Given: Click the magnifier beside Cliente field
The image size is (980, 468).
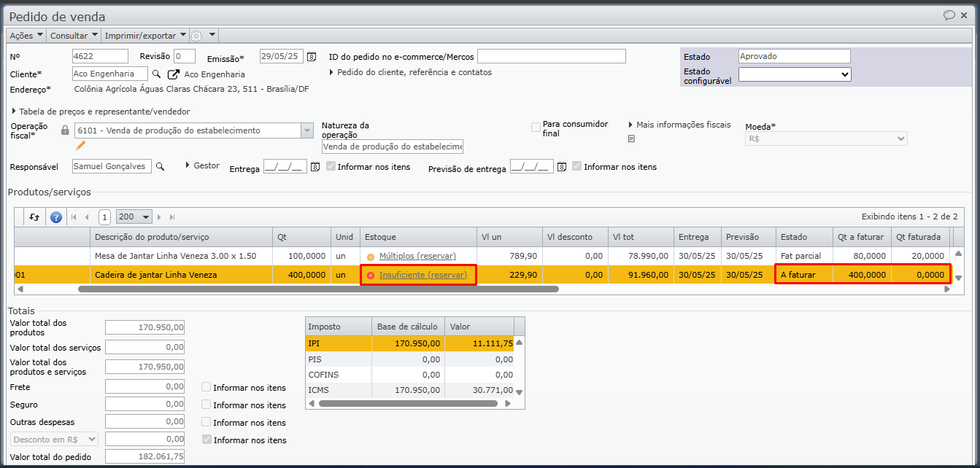Looking at the screenshot, I should 155,74.
